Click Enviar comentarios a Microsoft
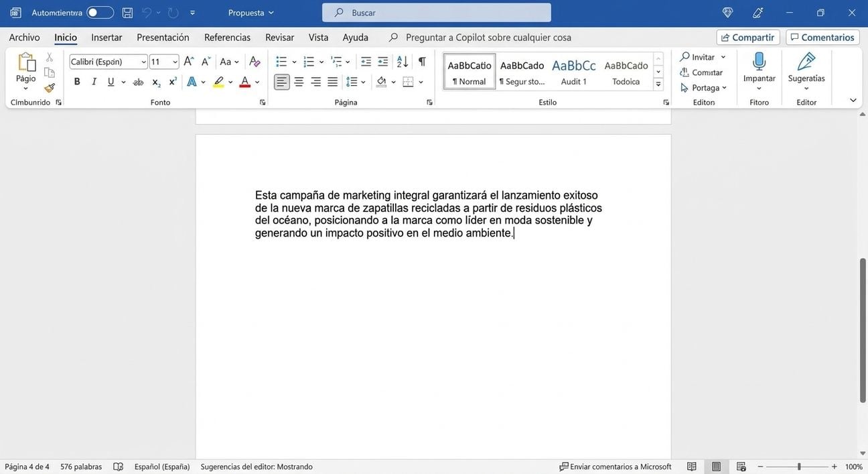868x474 pixels. click(616, 467)
